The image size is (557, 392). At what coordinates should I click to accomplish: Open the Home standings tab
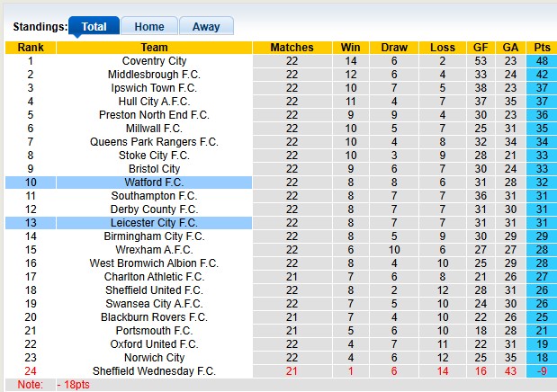[148, 27]
